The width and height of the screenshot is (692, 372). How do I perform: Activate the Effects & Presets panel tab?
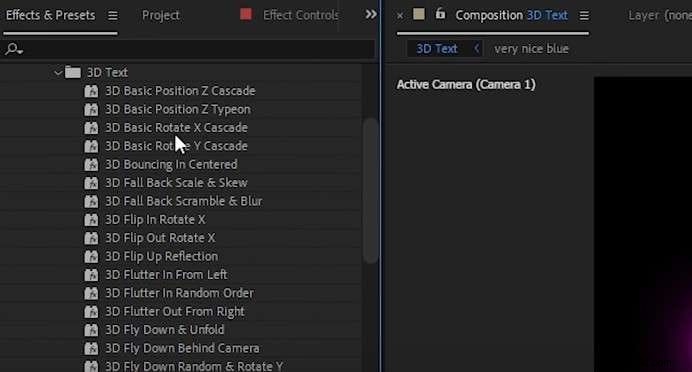(50, 15)
